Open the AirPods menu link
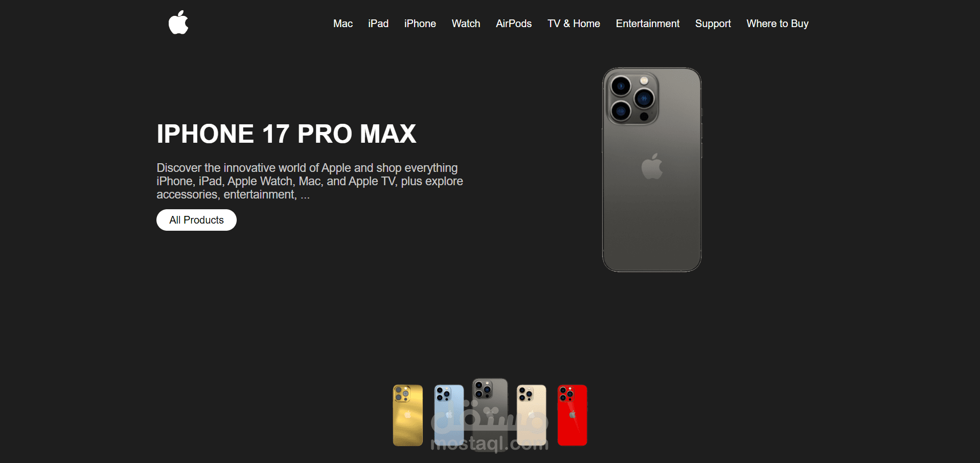Viewport: 980px width, 463px height. click(514, 24)
